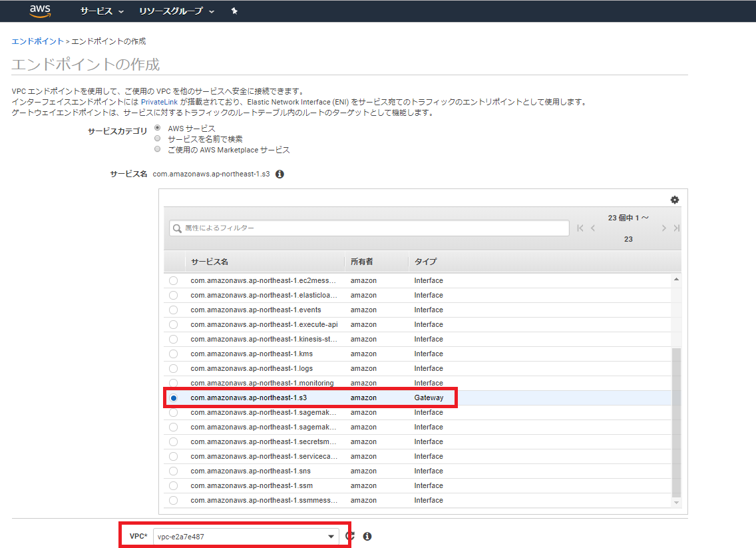Go to first page of services list
756x548 pixels.
tap(580, 228)
